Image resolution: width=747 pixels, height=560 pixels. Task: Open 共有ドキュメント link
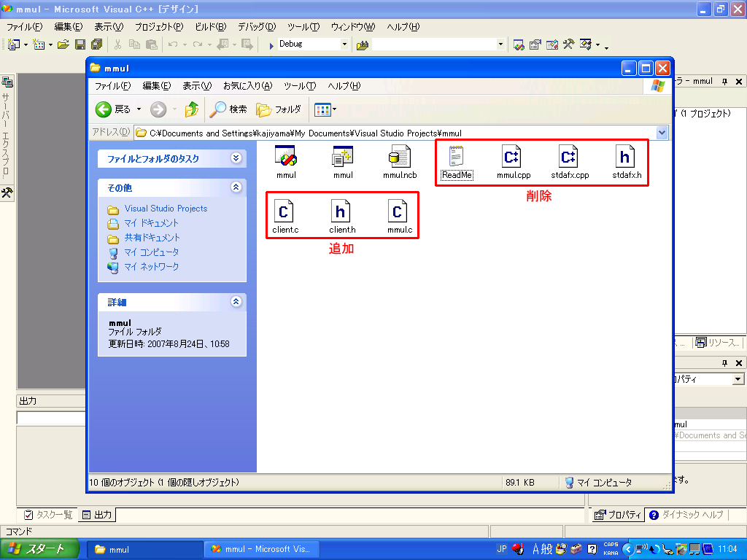152,238
